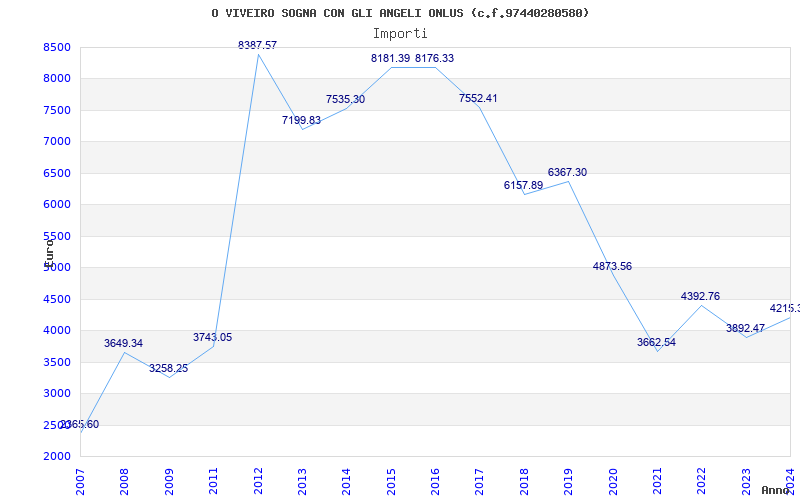Click x-axis year label 2013
Screen dimensions: 800x500
(x=302, y=482)
